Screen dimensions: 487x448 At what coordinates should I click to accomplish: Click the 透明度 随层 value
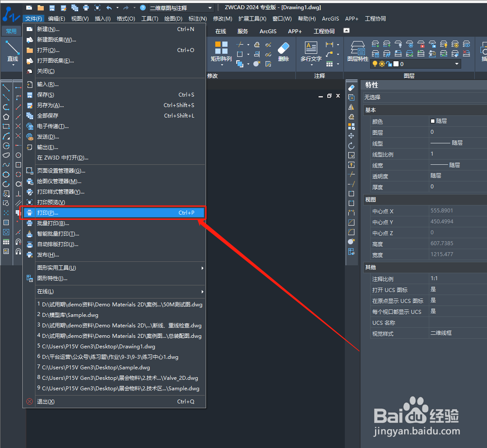458,176
